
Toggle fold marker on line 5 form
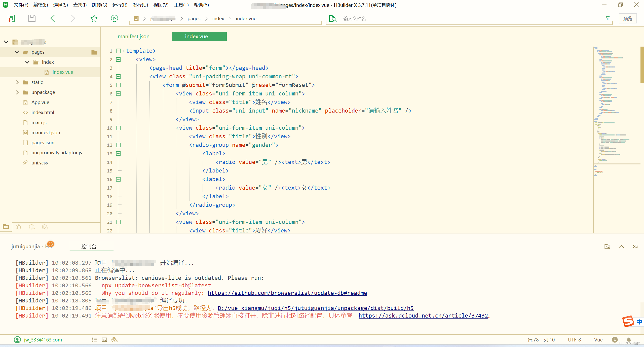coord(118,85)
